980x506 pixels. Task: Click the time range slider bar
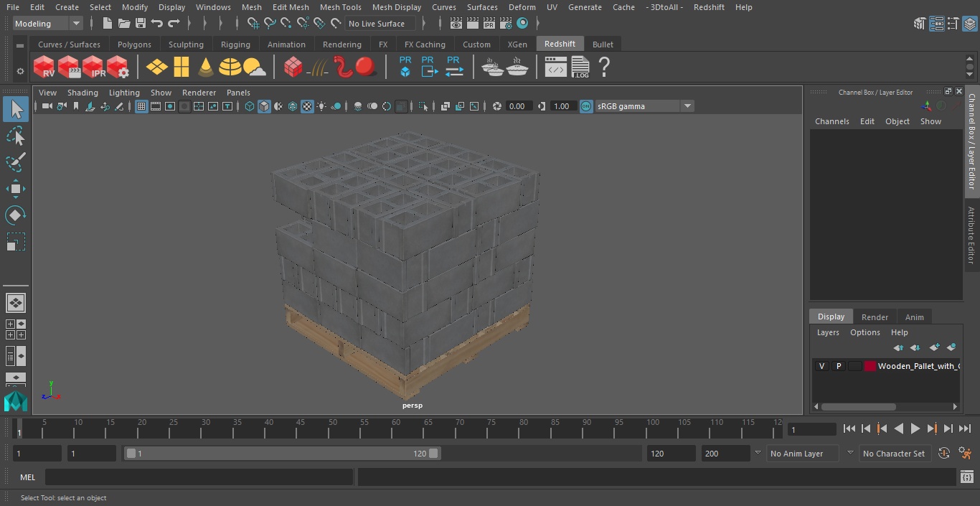(282, 454)
